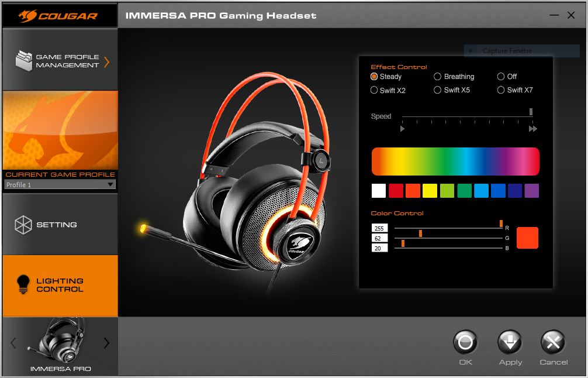Open the Lighting Control section

[x=60, y=286]
